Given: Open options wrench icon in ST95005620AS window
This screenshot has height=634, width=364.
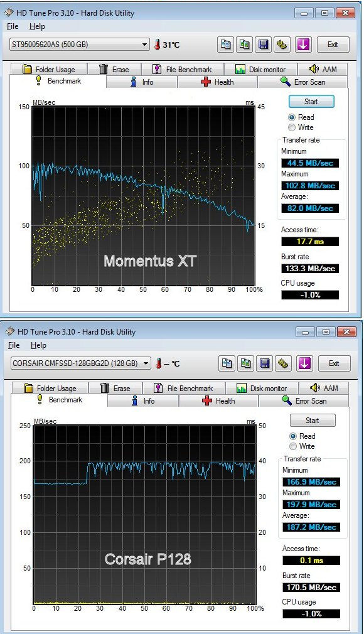Looking at the screenshot, I should [x=282, y=45].
